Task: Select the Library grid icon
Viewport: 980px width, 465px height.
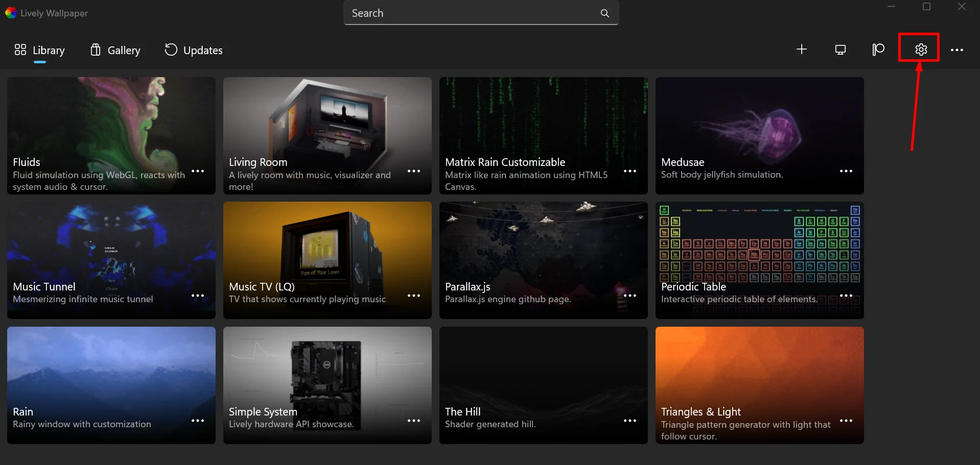Action: click(x=20, y=50)
